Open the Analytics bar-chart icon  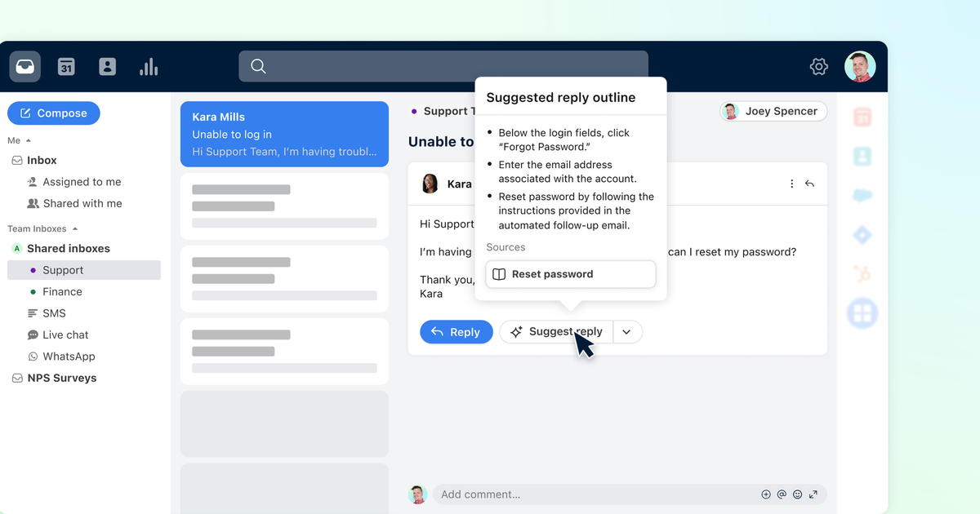(149, 66)
